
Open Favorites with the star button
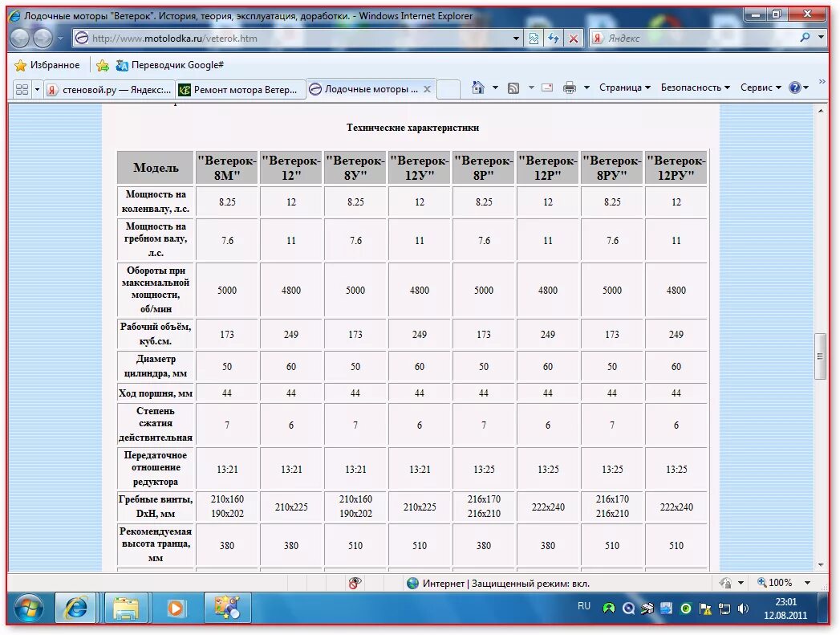pos(47,65)
